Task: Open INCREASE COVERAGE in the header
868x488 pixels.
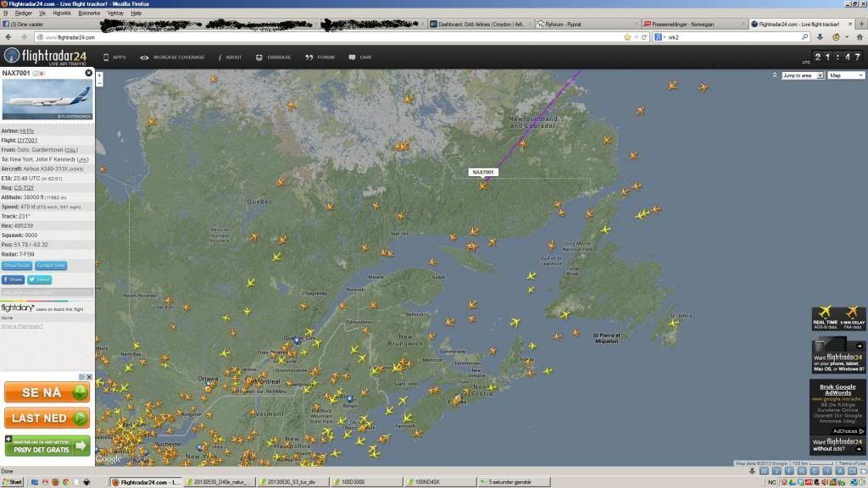Action: click(172, 57)
